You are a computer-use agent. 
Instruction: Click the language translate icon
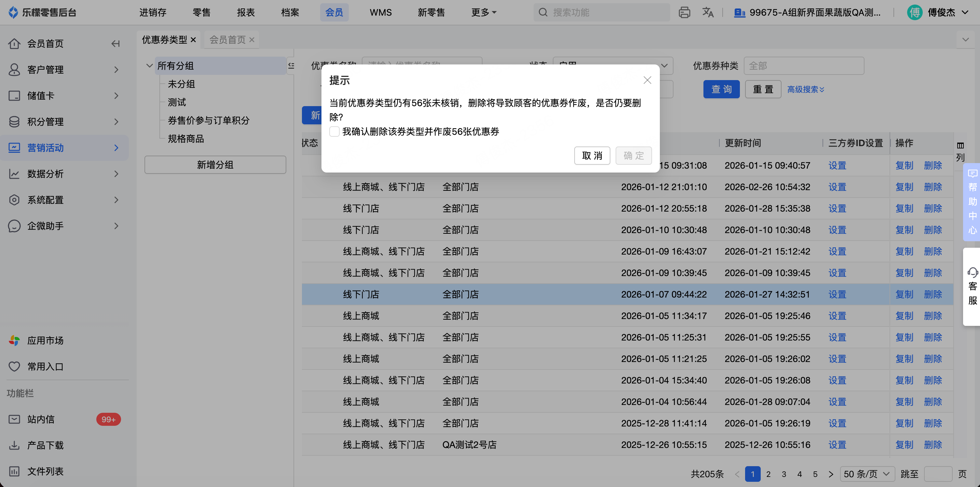[708, 13]
